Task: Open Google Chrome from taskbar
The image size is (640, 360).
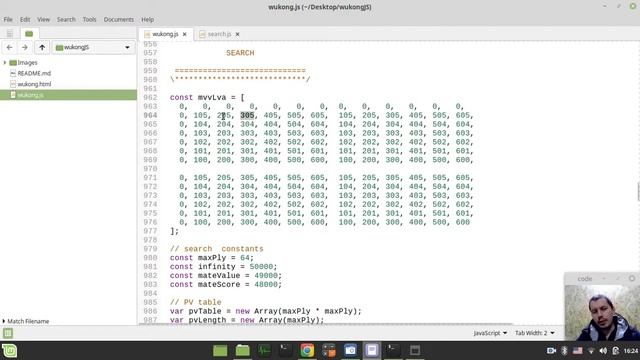Action: 307,351
